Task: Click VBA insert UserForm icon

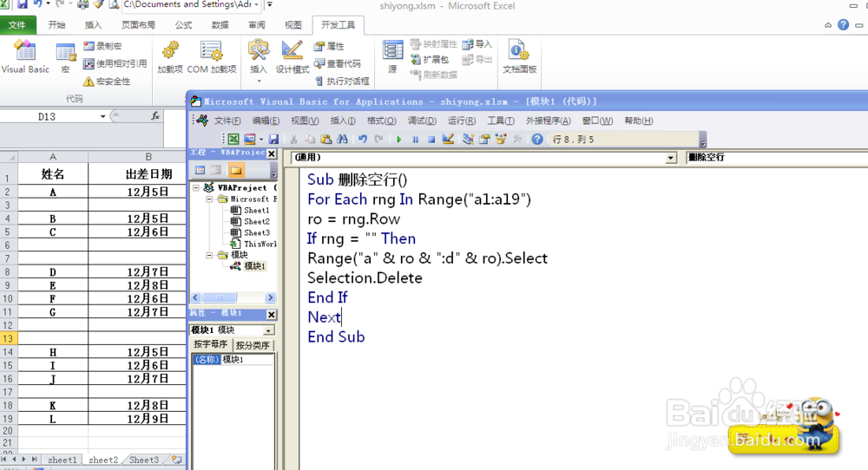Action: pyautogui.click(x=250, y=140)
